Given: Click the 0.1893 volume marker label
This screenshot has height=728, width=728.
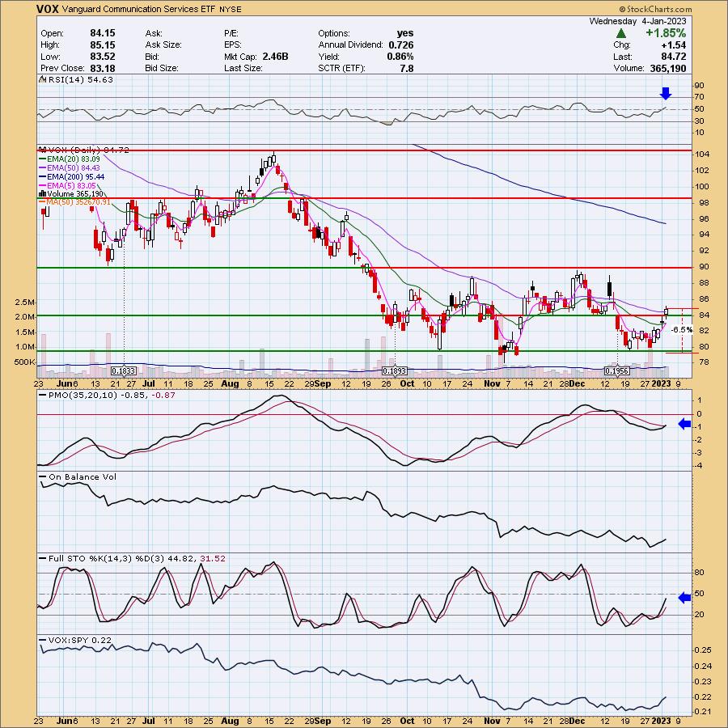Looking at the screenshot, I should [395, 371].
